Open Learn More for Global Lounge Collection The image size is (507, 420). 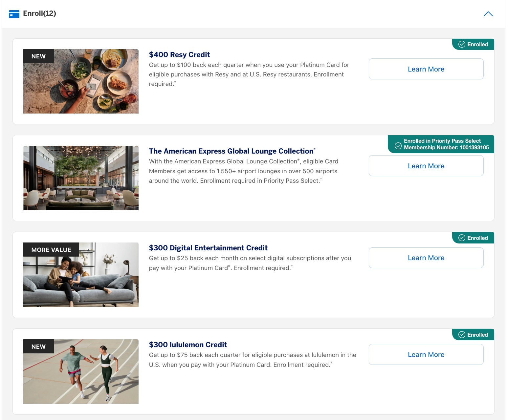[426, 166]
